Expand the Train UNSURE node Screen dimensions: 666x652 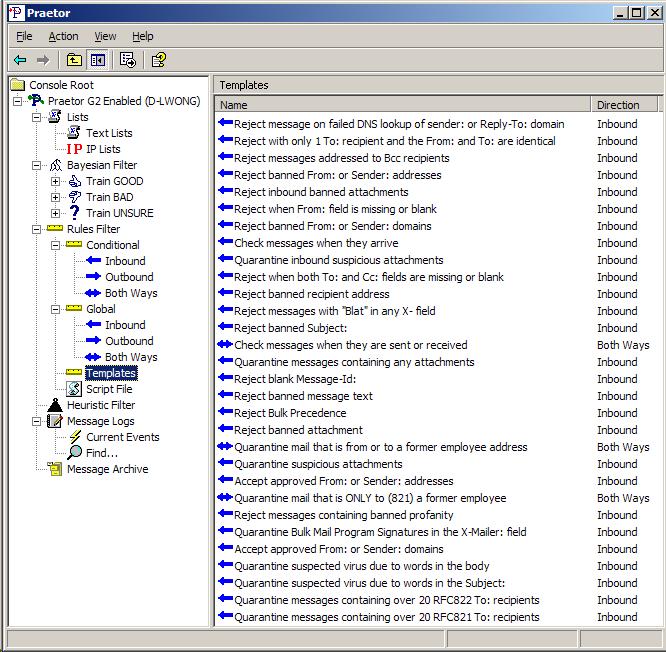click(x=55, y=213)
